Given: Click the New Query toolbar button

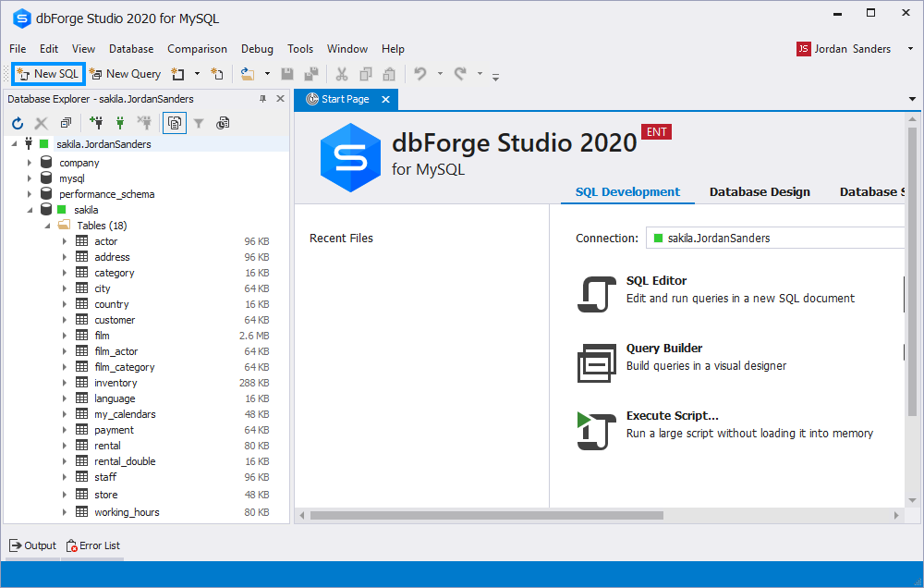Looking at the screenshot, I should tap(125, 74).
